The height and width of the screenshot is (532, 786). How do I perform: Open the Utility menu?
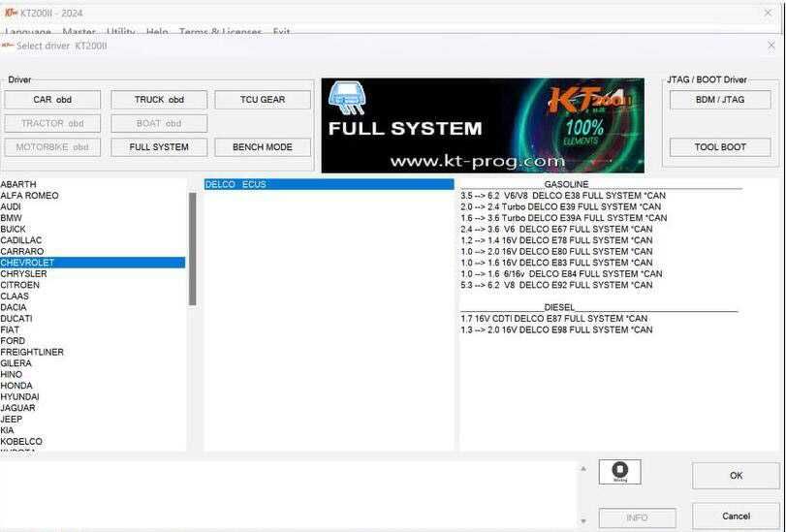tap(120, 31)
